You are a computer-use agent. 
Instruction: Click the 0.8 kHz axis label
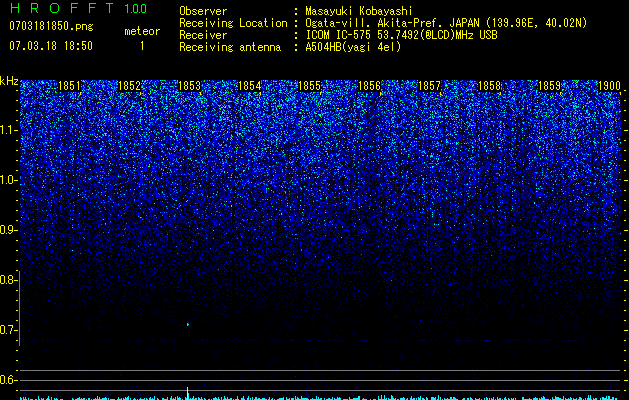point(7,280)
